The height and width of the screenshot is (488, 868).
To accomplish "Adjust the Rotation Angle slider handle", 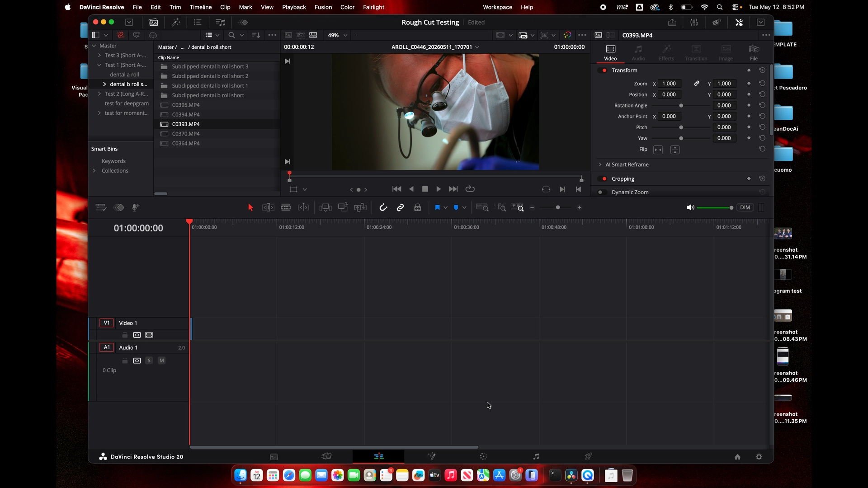I will pos(681,106).
